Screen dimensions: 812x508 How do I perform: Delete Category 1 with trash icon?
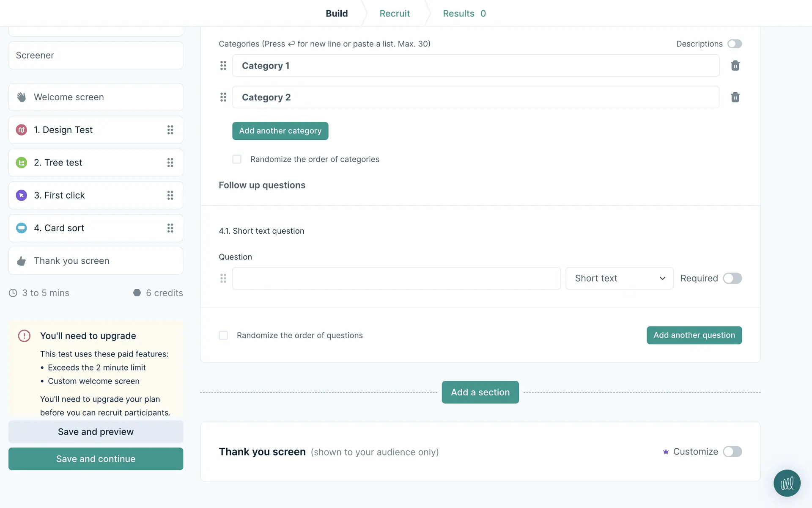coord(735,66)
